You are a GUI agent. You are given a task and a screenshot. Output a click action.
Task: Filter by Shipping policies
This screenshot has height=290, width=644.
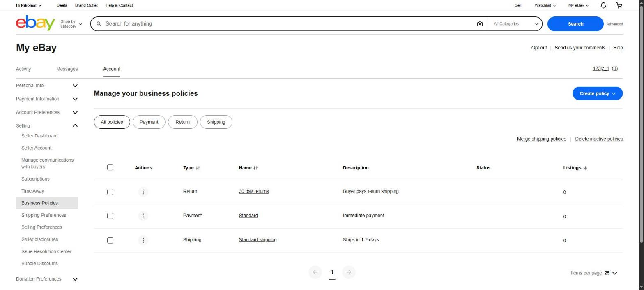pos(216,122)
